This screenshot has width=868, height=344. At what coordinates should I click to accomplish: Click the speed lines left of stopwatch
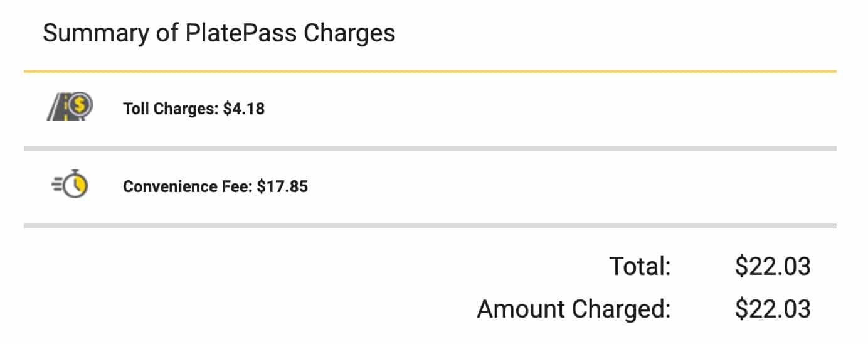pyautogui.click(x=56, y=185)
